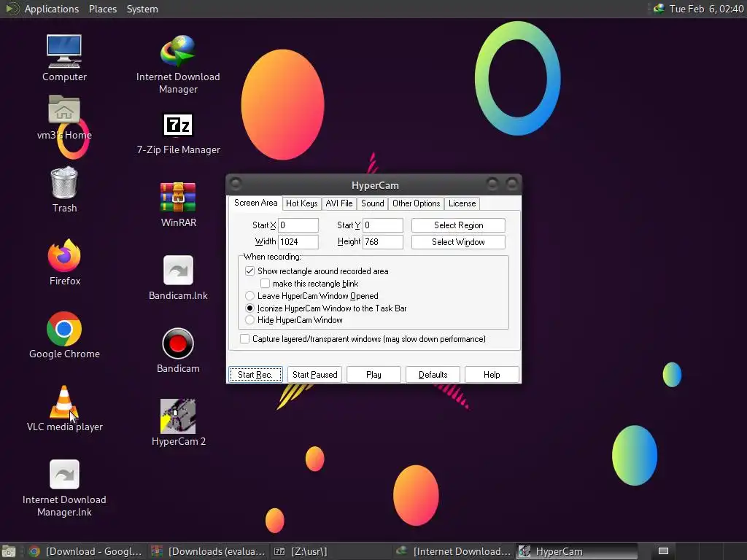
Task: Open Help in HyperCam
Action: (492, 374)
